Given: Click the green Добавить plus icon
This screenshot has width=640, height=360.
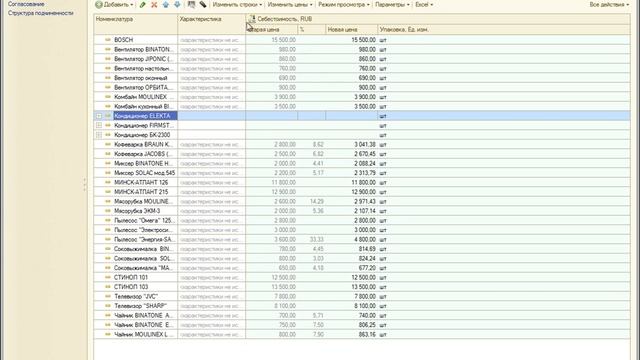Looking at the screenshot, I should 98,5.
